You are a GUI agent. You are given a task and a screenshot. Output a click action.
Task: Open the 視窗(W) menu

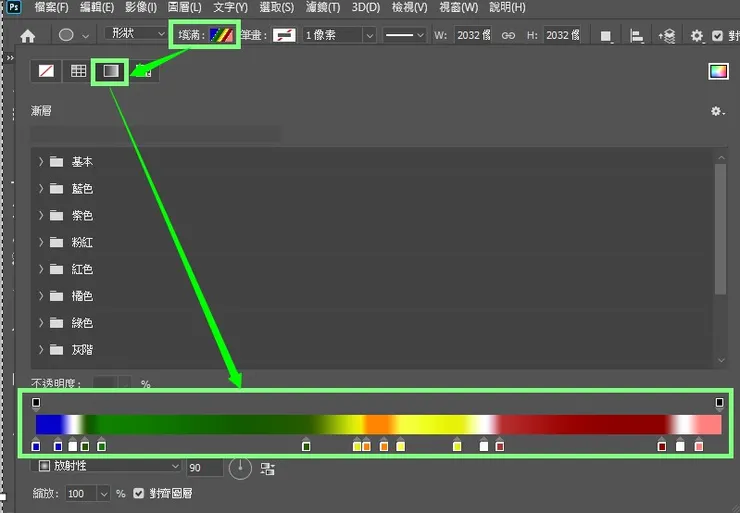tap(459, 8)
